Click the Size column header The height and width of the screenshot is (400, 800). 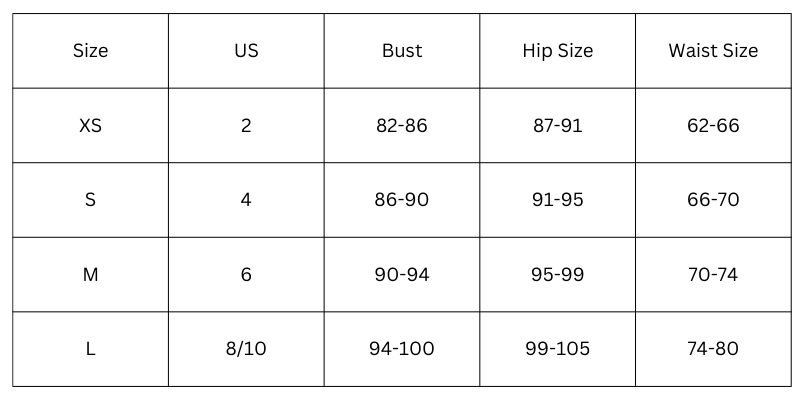pyautogui.click(x=90, y=51)
